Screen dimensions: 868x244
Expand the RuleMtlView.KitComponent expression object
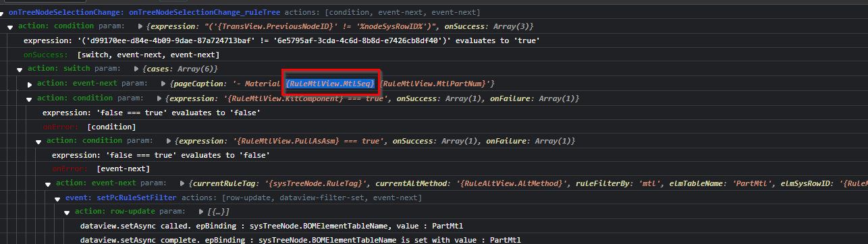coord(159,98)
